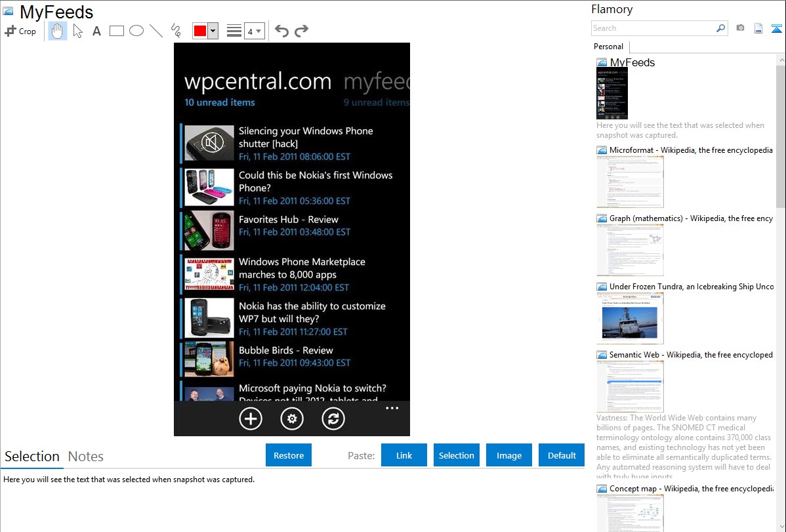Select the Crop tool

pyautogui.click(x=20, y=31)
